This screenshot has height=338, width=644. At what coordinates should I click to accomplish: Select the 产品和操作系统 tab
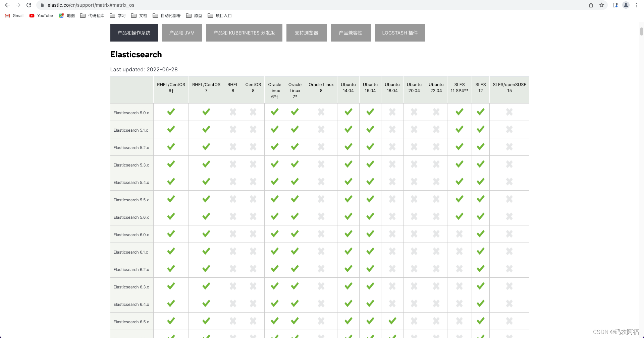pyautogui.click(x=134, y=33)
